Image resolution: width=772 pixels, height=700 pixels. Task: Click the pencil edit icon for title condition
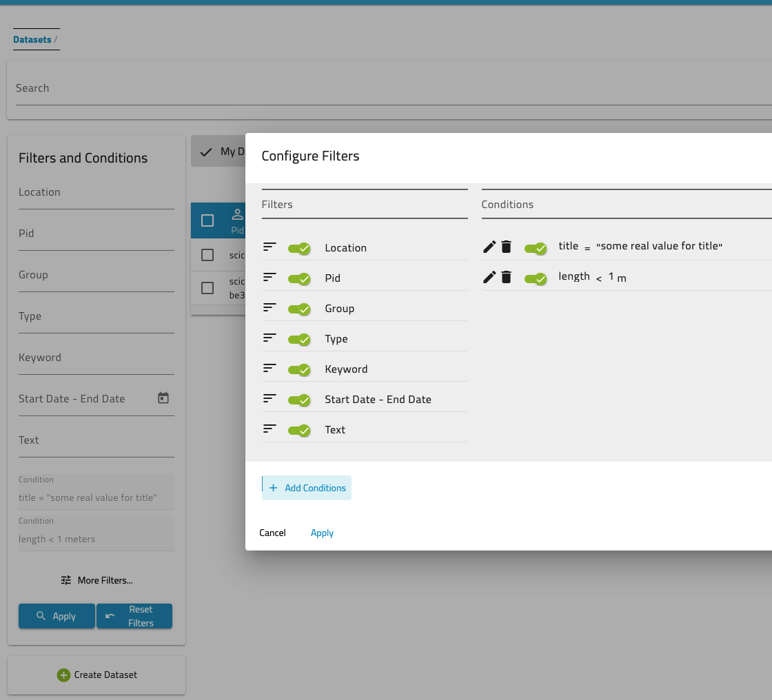pos(489,247)
